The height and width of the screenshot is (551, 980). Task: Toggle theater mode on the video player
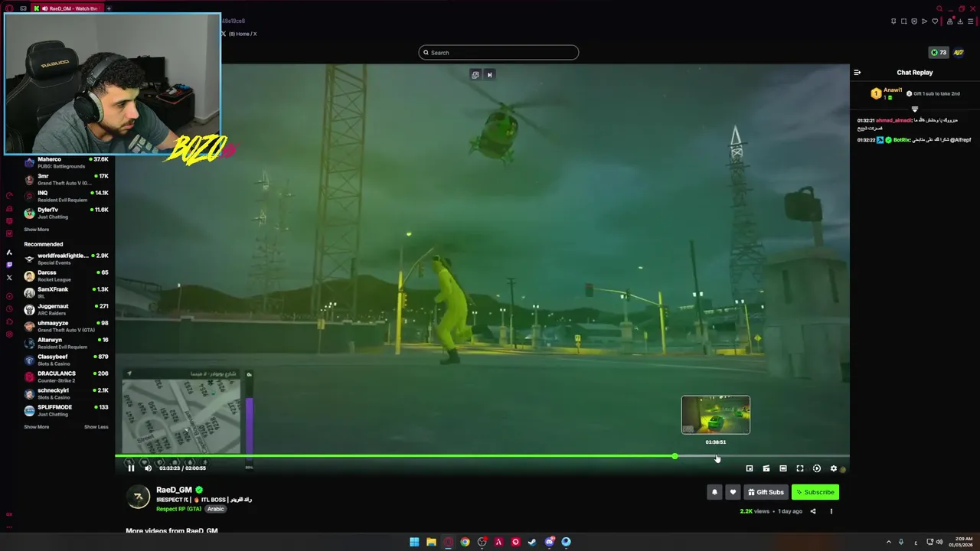[783, 468]
